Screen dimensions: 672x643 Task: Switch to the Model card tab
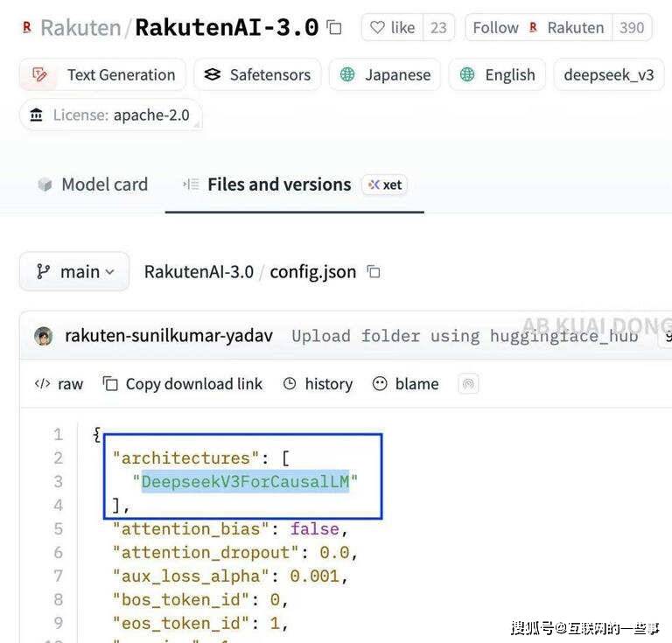coord(93,185)
